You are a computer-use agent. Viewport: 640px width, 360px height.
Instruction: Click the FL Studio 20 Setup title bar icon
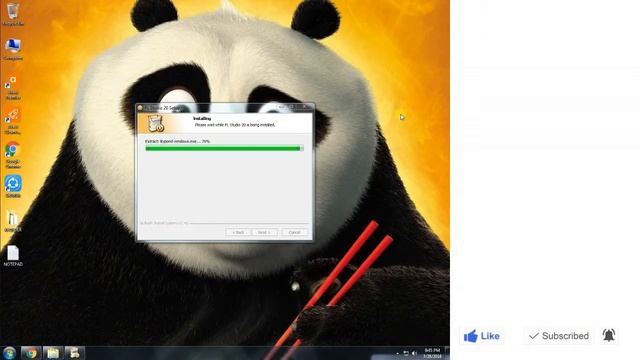point(140,108)
